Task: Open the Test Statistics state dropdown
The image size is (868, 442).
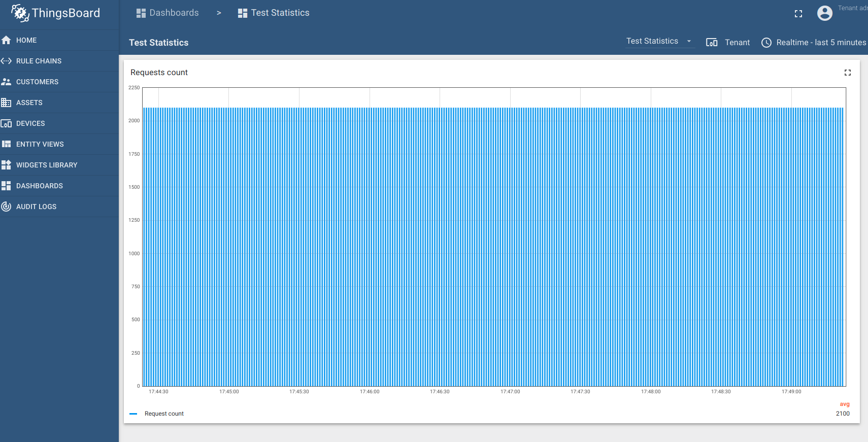Action: click(x=659, y=41)
